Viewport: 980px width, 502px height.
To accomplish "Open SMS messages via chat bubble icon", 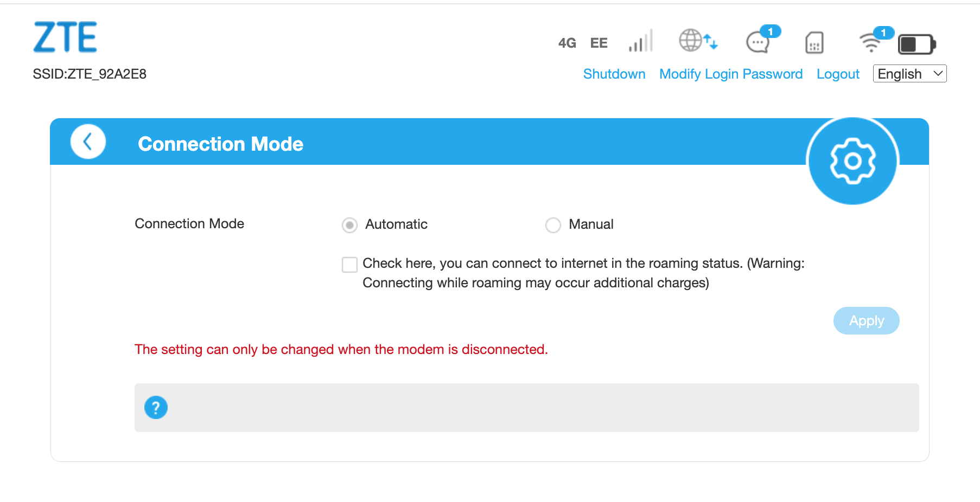I will click(x=758, y=43).
